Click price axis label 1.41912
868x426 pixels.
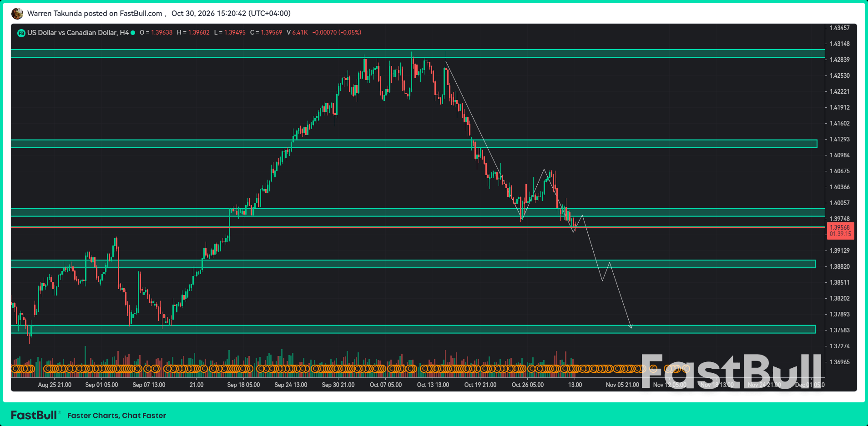coord(839,107)
